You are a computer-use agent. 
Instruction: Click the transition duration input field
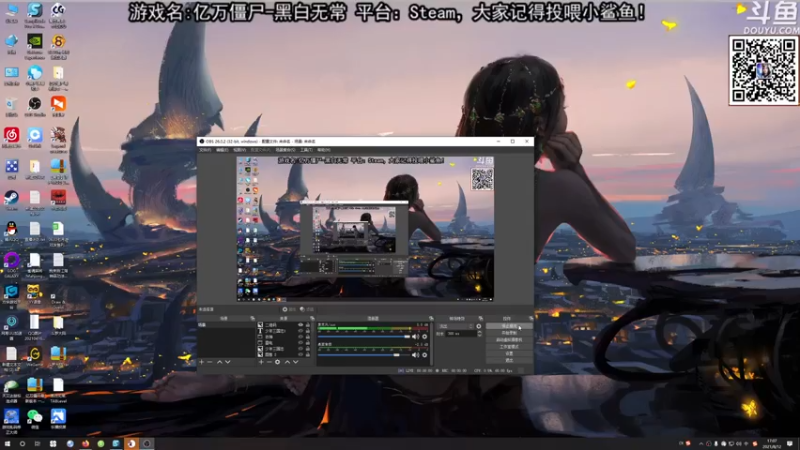click(461, 334)
